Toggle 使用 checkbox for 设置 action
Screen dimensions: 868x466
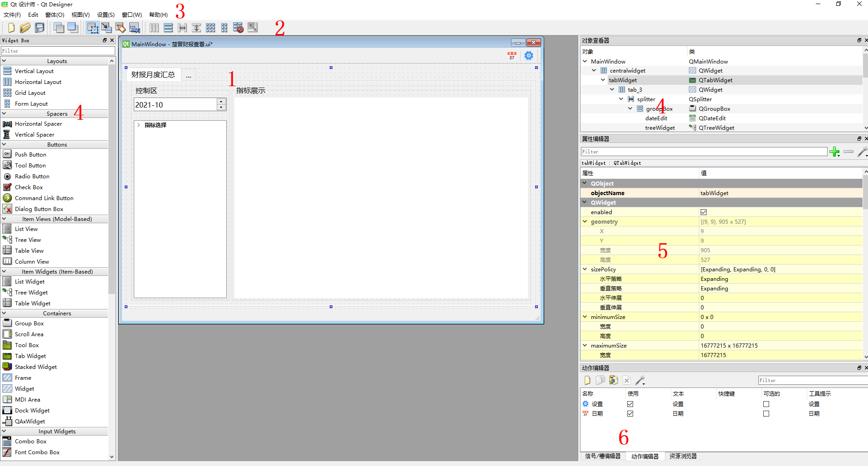tap(630, 404)
